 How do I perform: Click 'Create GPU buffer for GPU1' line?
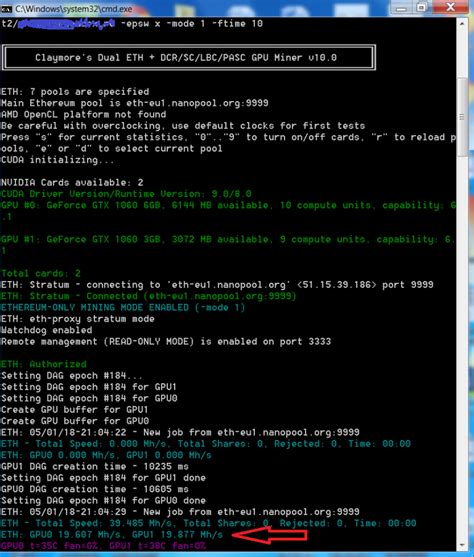point(75,410)
